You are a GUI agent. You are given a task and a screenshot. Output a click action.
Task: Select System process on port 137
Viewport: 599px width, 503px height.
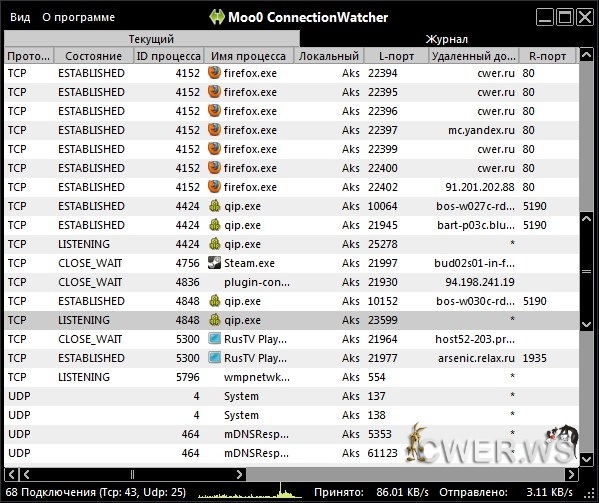(241, 396)
